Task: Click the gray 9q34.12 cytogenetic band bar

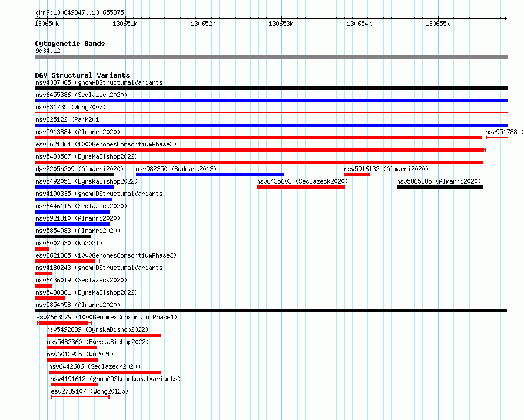Action: (271, 57)
